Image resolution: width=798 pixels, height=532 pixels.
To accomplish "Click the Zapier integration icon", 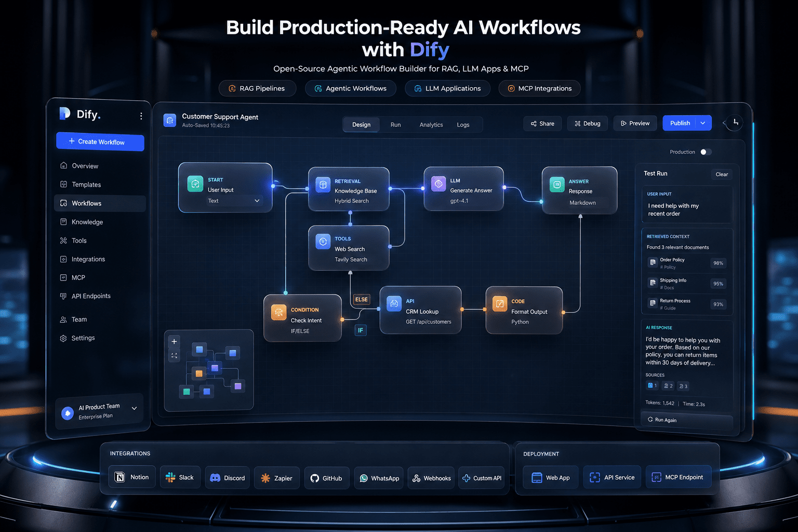I will [265, 478].
